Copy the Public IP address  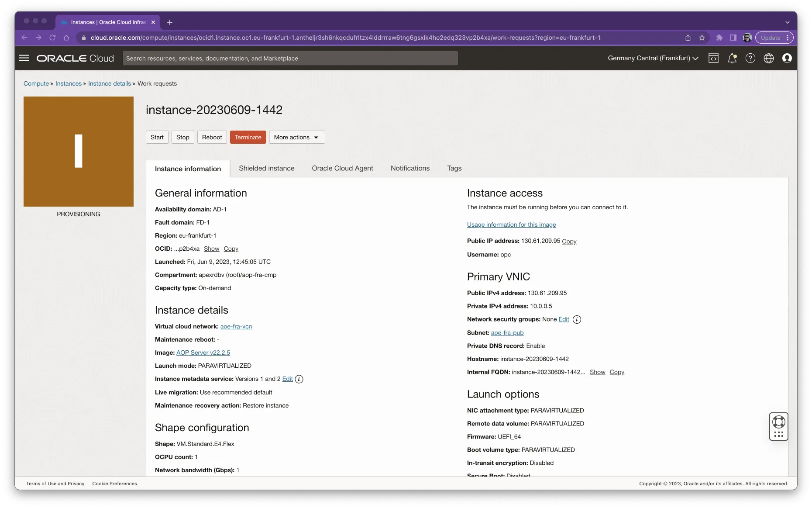coord(569,241)
